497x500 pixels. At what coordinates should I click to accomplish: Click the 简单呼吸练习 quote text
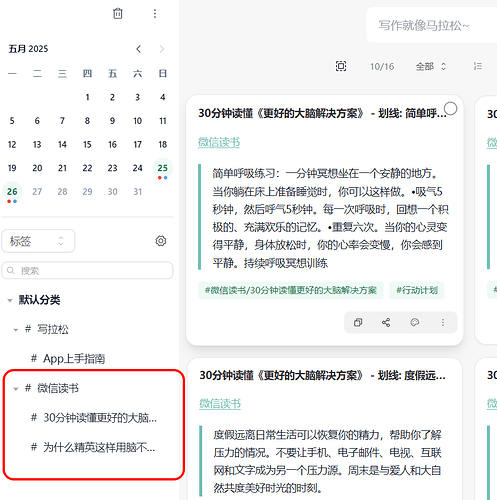click(330, 218)
